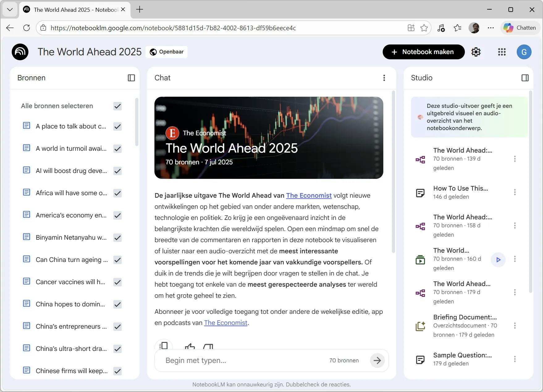Uncheck 'China's entrepreneurs...' source
The height and width of the screenshot is (392, 543).
117,327
